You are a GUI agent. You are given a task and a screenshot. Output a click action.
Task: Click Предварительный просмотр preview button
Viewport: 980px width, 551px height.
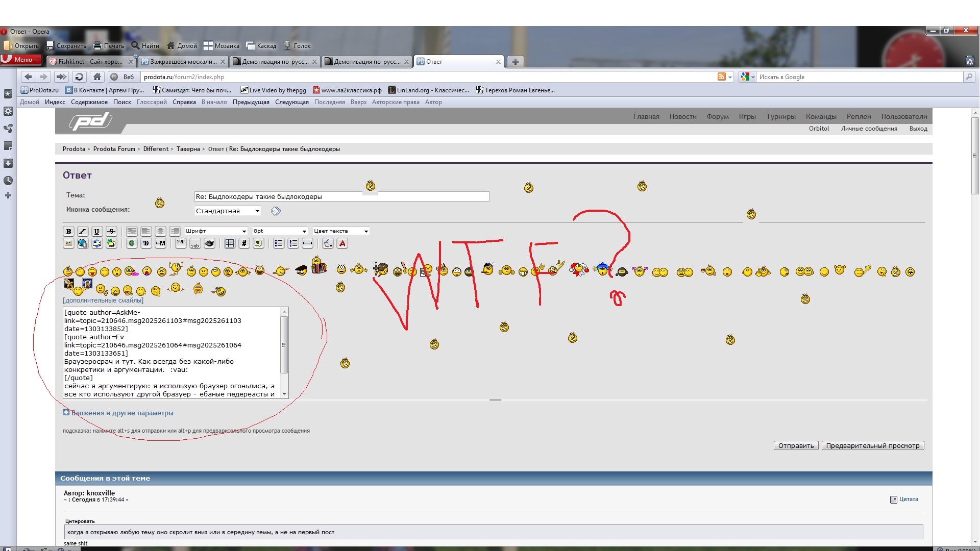coord(873,445)
